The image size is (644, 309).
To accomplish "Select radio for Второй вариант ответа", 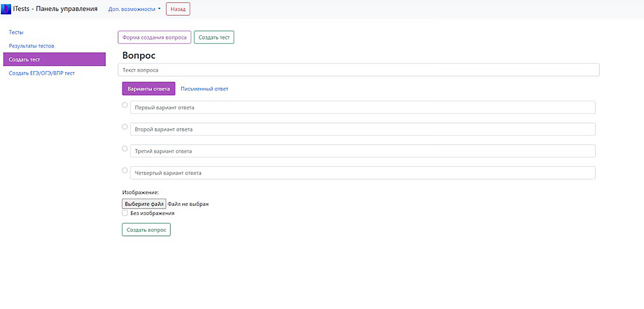I will tap(125, 127).
